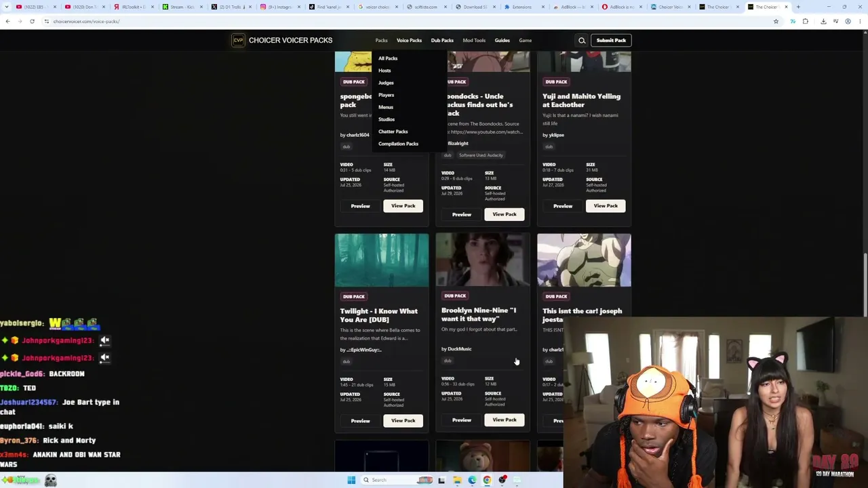View Pack for Brooklyn Nine-Nine
The width and height of the screenshot is (868, 488).
504,420
